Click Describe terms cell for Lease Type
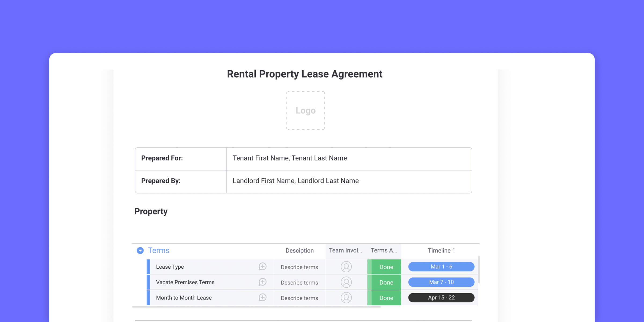 point(299,267)
